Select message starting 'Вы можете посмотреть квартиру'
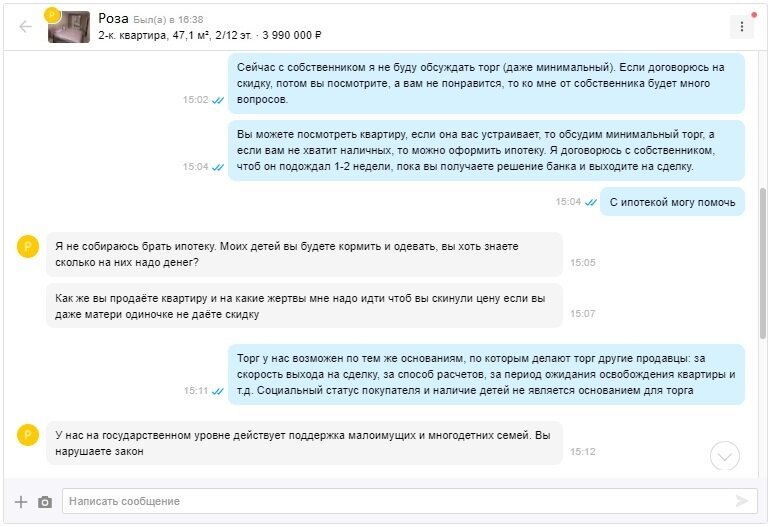 (x=486, y=150)
